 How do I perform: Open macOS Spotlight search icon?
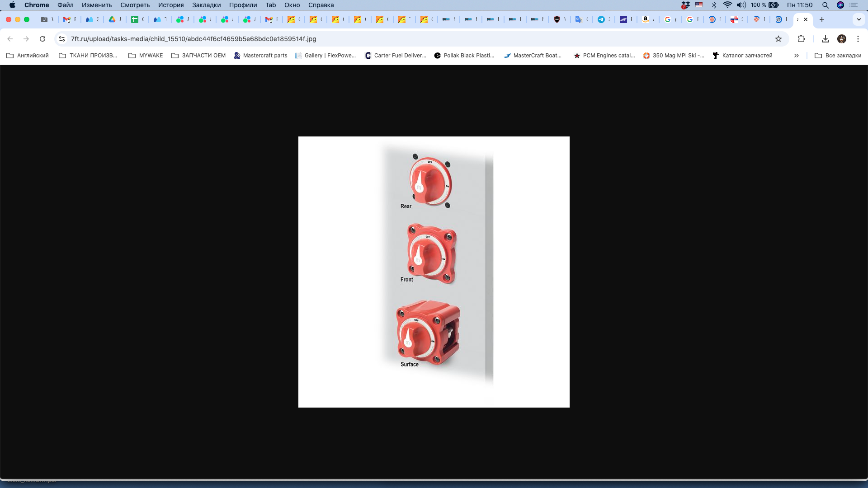point(825,5)
